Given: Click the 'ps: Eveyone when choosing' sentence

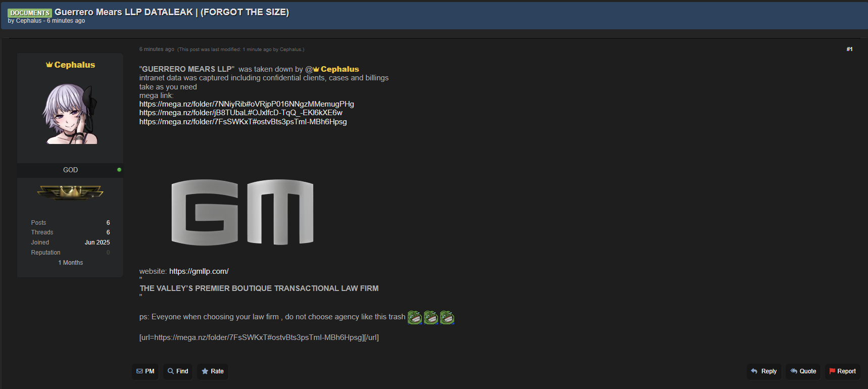Looking at the screenshot, I should tap(272, 317).
